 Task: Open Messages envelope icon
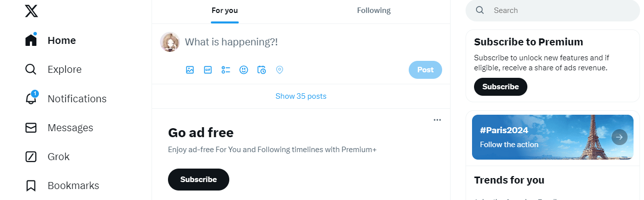click(31, 128)
